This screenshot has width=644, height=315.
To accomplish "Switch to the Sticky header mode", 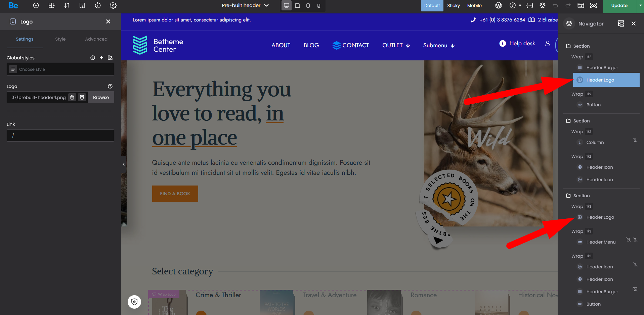I will click(x=453, y=5).
